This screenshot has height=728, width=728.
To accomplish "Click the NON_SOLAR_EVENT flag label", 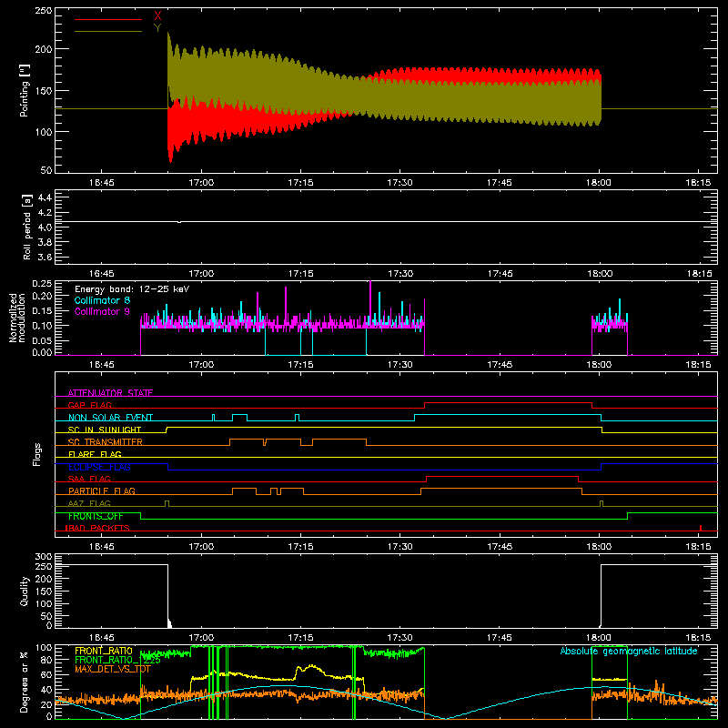I will coord(110,418).
